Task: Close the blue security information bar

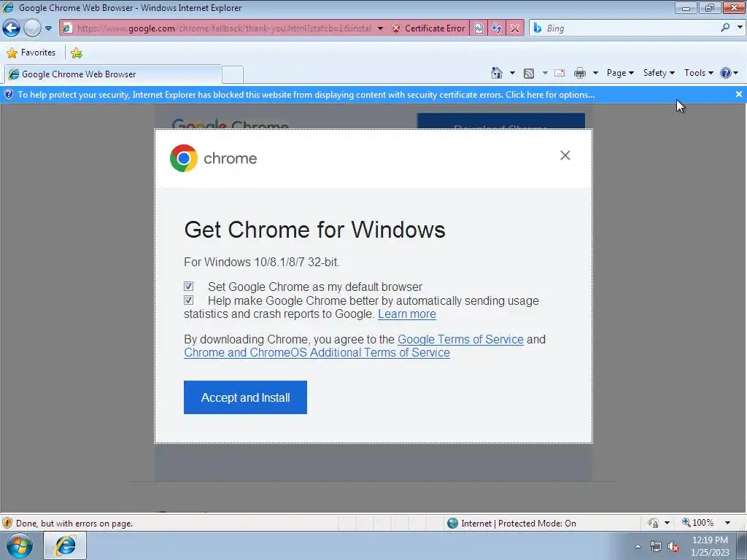Action: [x=739, y=94]
